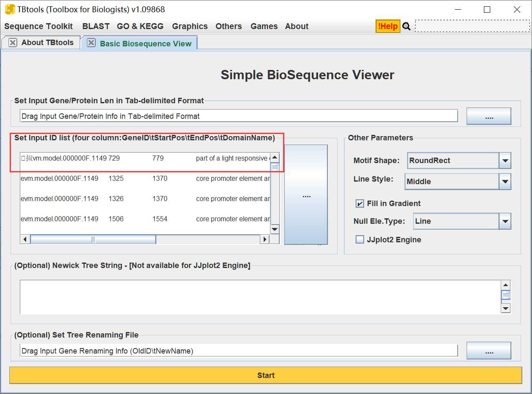Screen dimensions: 532x394
Task: Click the ID list scroll-up arrow
Action: coord(275,158)
